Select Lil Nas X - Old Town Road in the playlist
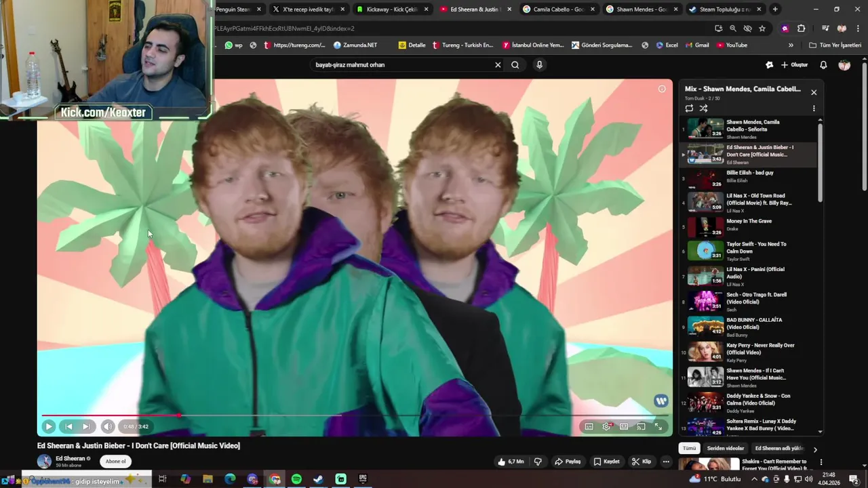This screenshot has width=868, height=488. (x=749, y=203)
